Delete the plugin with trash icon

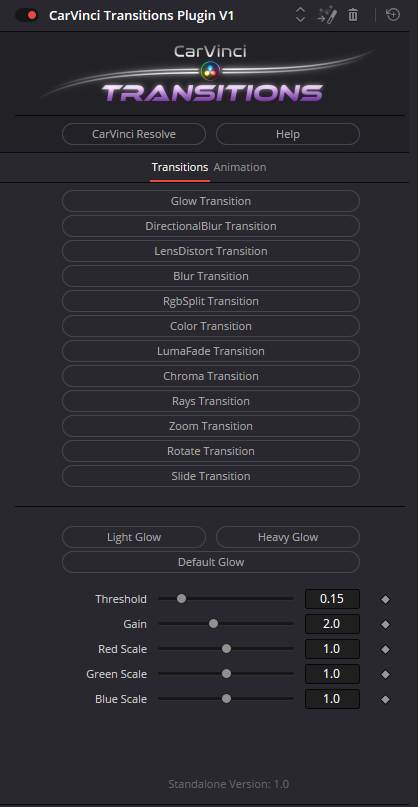353,15
